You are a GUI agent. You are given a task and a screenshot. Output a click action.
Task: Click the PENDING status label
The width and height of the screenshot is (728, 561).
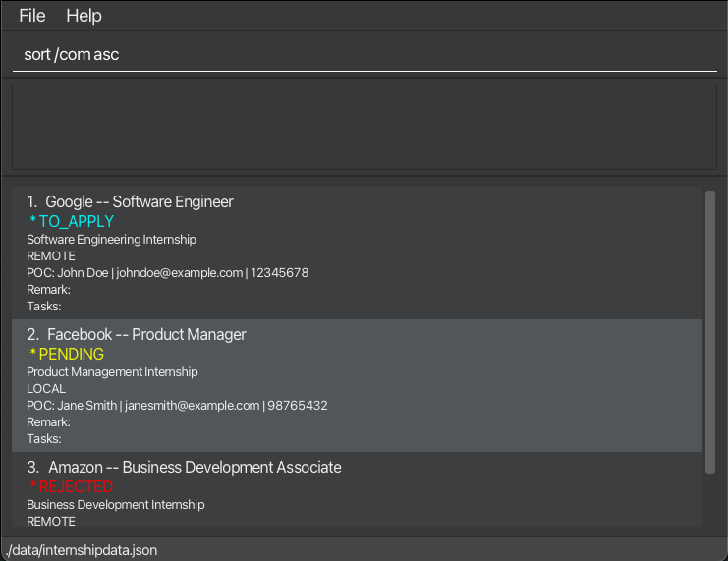pos(67,355)
